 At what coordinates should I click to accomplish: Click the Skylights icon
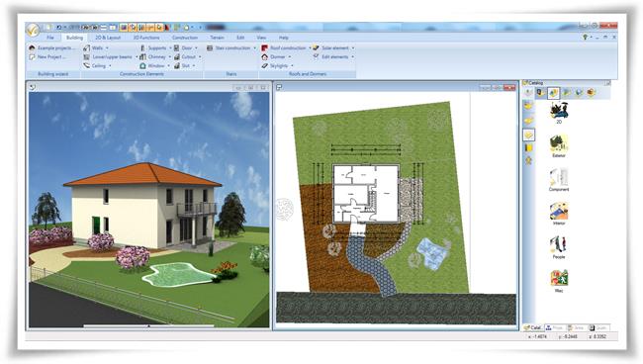[264, 65]
